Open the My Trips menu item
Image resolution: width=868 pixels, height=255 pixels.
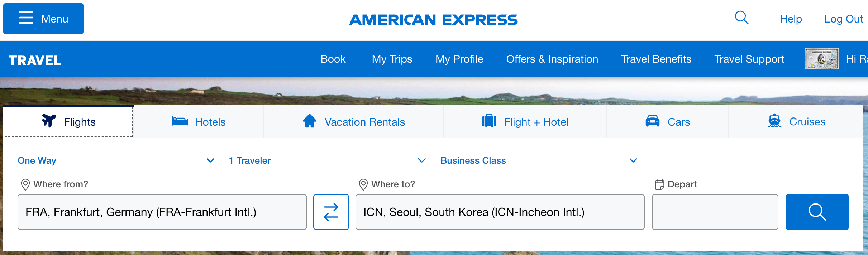[x=392, y=59]
